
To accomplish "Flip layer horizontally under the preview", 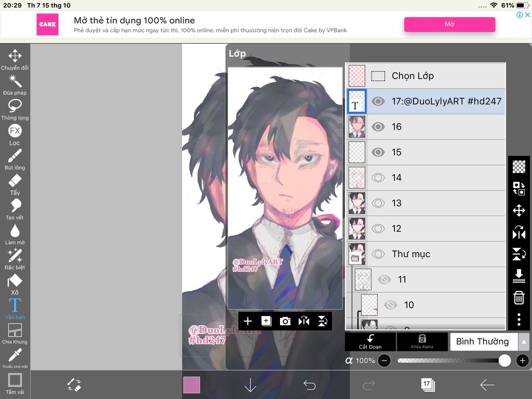I will coord(303,321).
